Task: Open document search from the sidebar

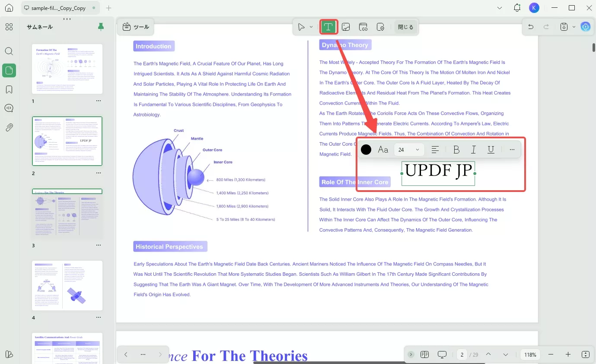Action: (x=9, y=51)
